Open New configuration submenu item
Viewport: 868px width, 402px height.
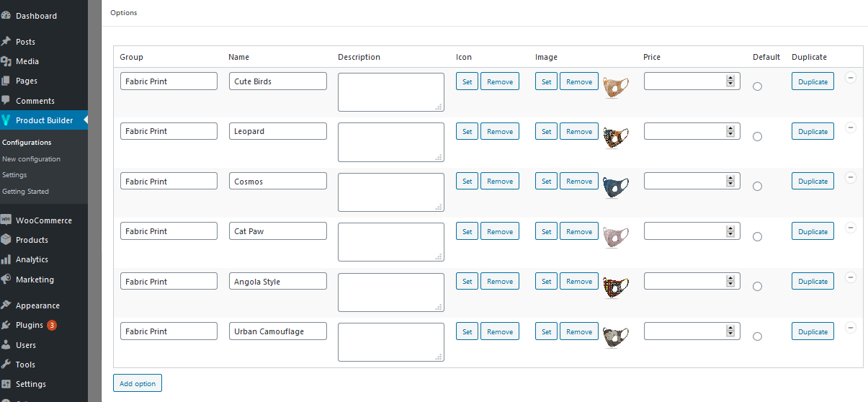coord(32,159)
